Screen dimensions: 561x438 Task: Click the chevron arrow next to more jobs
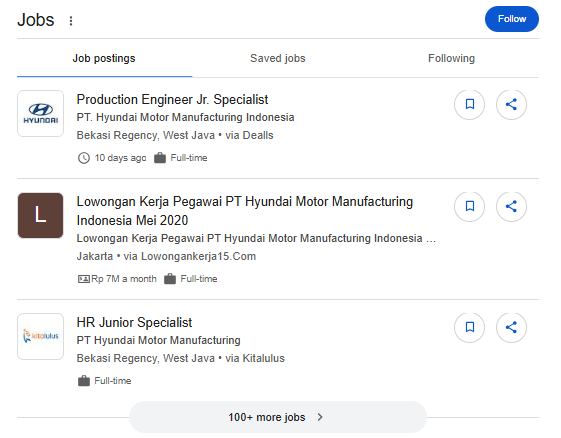320,417
